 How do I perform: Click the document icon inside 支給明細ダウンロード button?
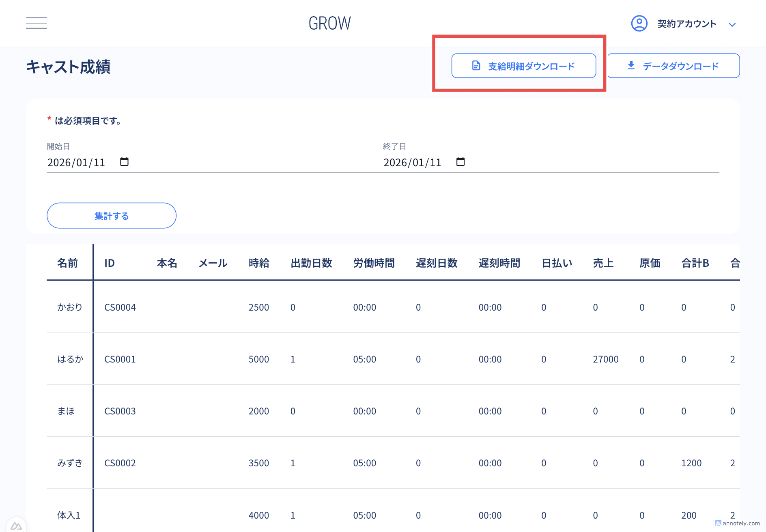pyautogui.click(x=475, y=65)
